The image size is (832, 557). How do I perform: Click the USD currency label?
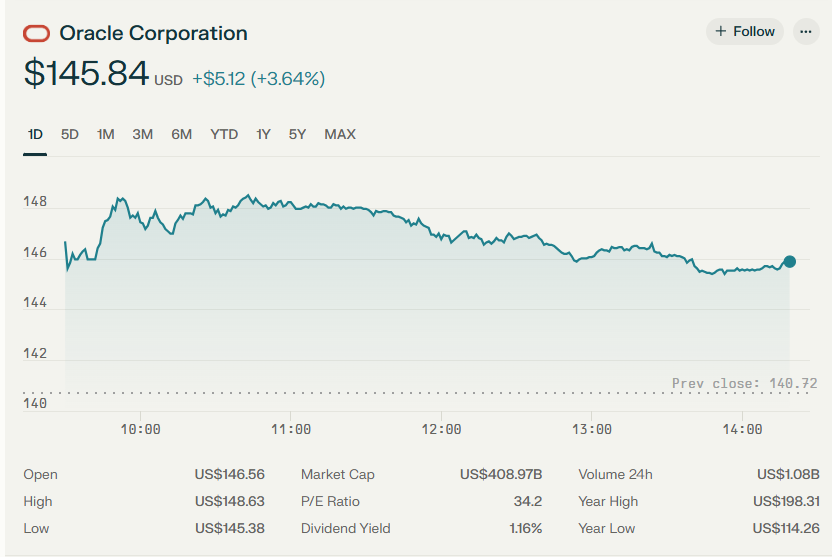pos(168,80)
